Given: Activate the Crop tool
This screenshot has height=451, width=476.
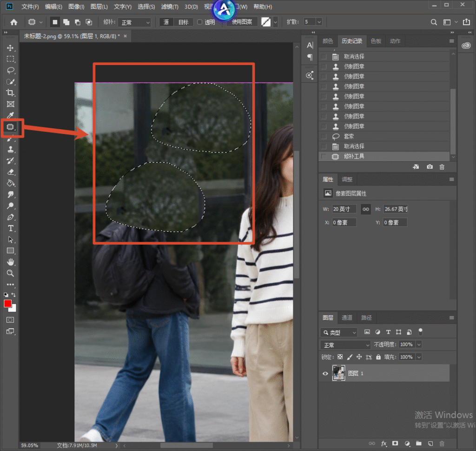Looking at the screenshot, I should tap(10, 93).
